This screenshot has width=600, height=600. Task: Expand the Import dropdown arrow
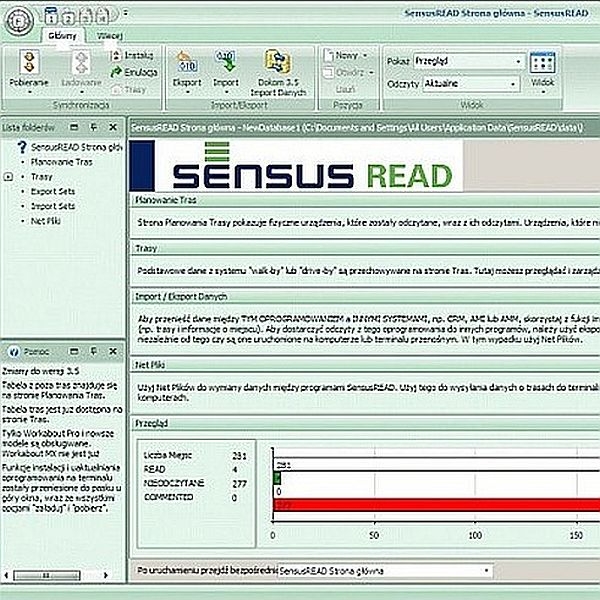tap(226, 92)
